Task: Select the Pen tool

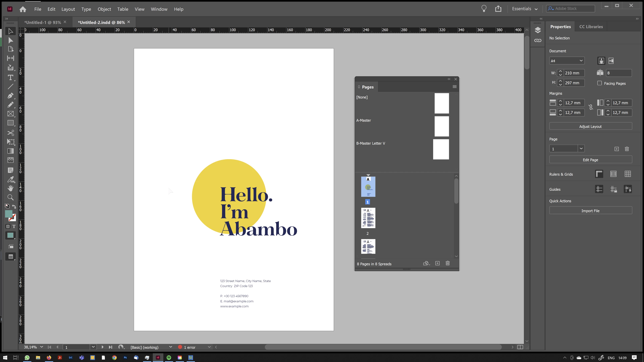Action: pos(11,96)
